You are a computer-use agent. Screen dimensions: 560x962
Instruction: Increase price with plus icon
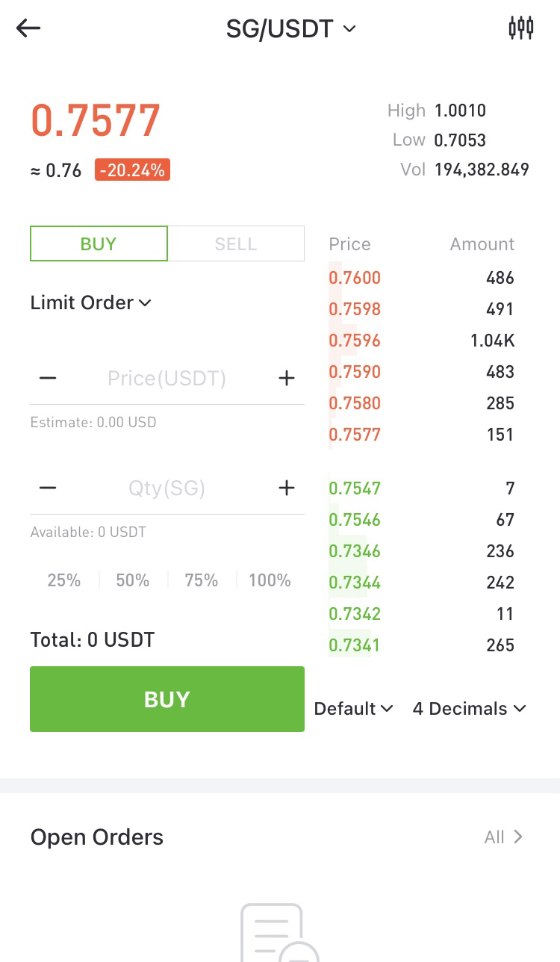287,379
